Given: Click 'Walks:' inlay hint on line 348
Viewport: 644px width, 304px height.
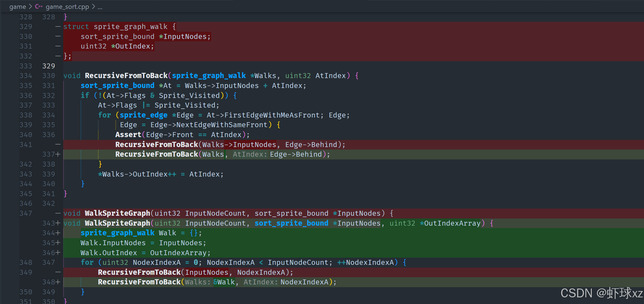Looking at the screenshot, I should point(197,282).
